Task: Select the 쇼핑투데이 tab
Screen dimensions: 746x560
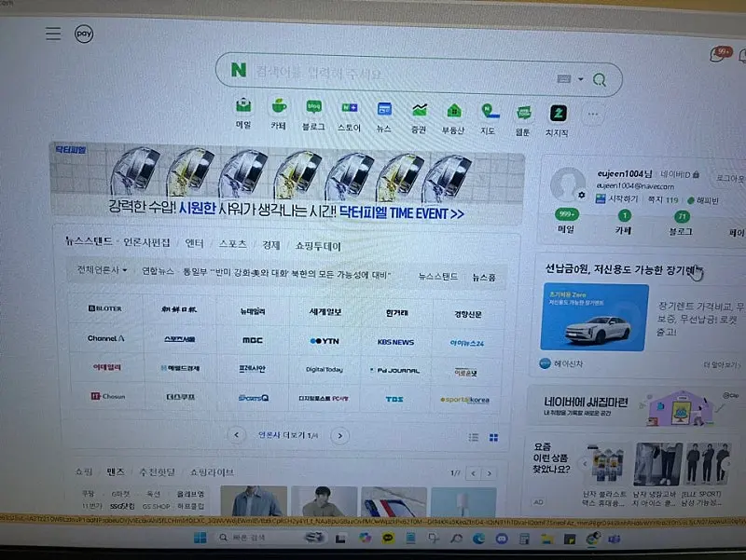Action: coord(318,246)
